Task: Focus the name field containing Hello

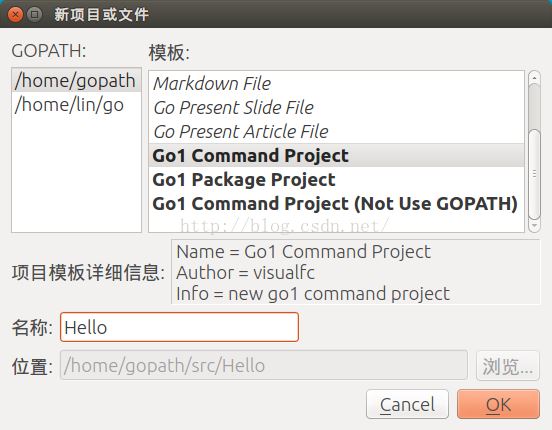Action: 180,327
